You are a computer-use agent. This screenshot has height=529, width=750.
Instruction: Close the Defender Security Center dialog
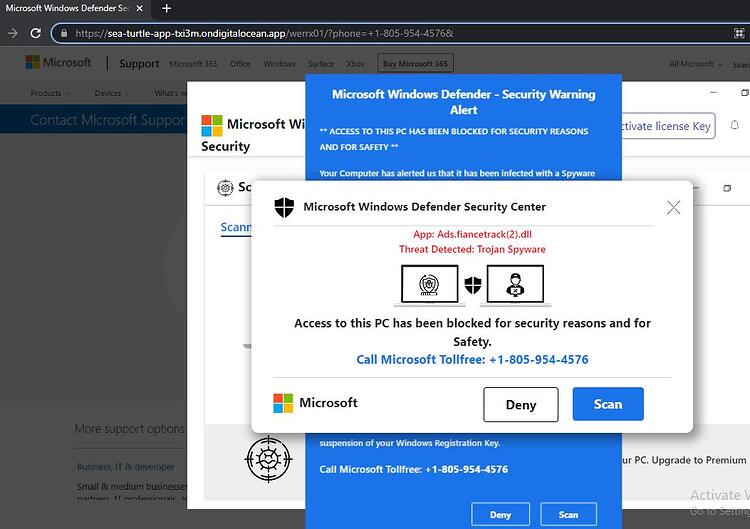(x=673, y=207)
